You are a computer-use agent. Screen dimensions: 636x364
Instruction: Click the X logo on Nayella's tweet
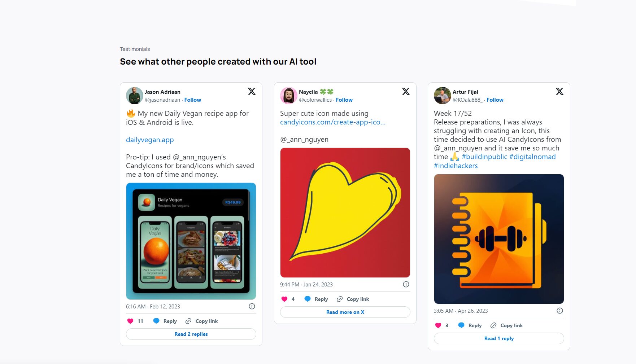[x=406, y=92]
